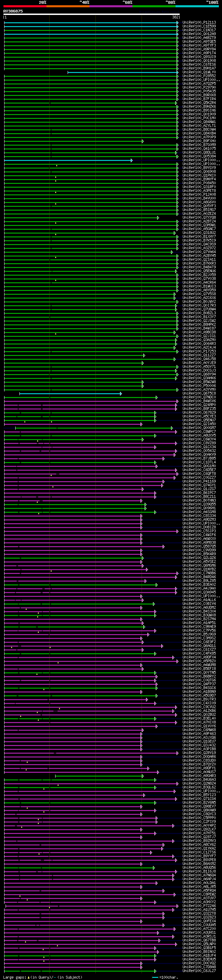Select hit label UniRef100_P0C1M0
This screenshot has height=980, width=222.
point(199,118)
